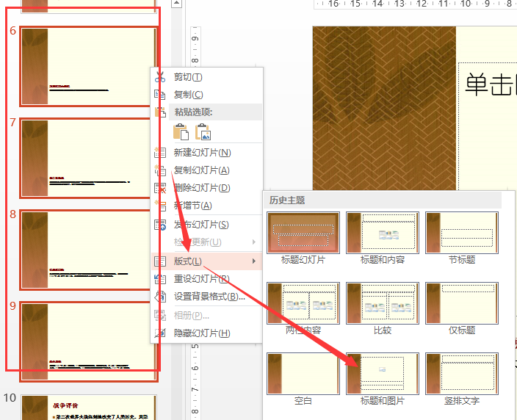Apply the 标题幻灯片 layout
This screenshot has width=517, height=420.
click(303, 233)
